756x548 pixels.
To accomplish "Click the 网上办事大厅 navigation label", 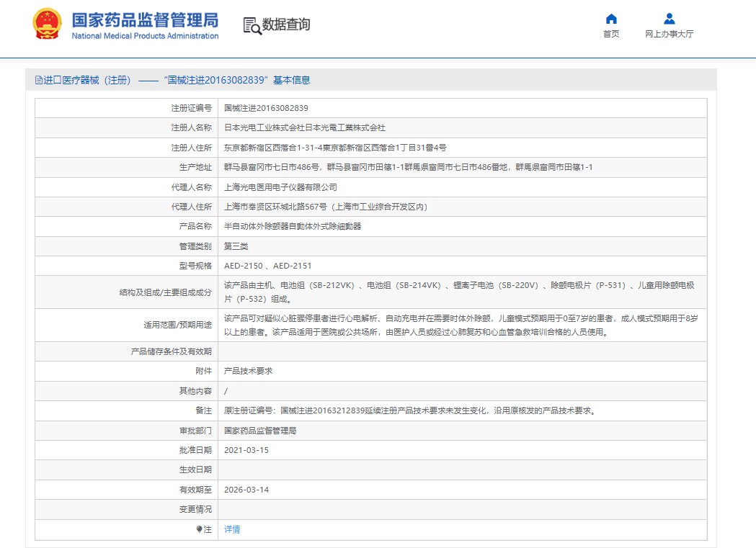I will pos(670,34).
